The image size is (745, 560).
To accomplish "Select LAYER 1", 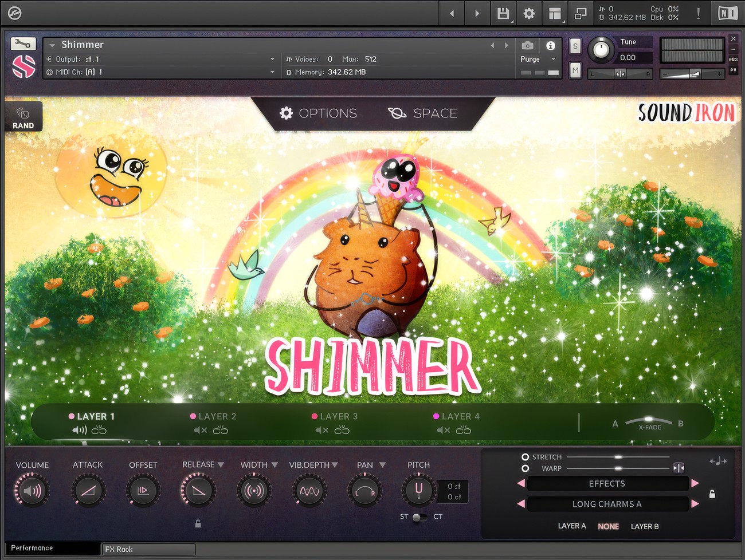I will [x=92, y=416].
